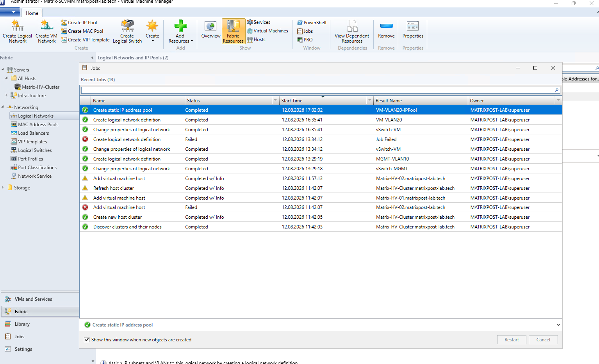Open the application file menu dropdown

click(x=11, y=12)
